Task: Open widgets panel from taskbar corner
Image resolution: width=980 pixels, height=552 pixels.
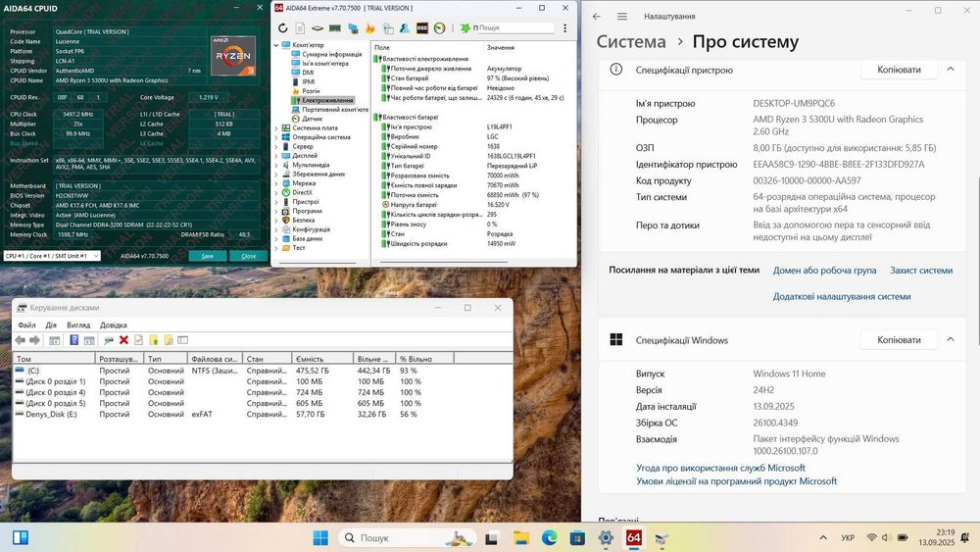Action: pos(20,537)
